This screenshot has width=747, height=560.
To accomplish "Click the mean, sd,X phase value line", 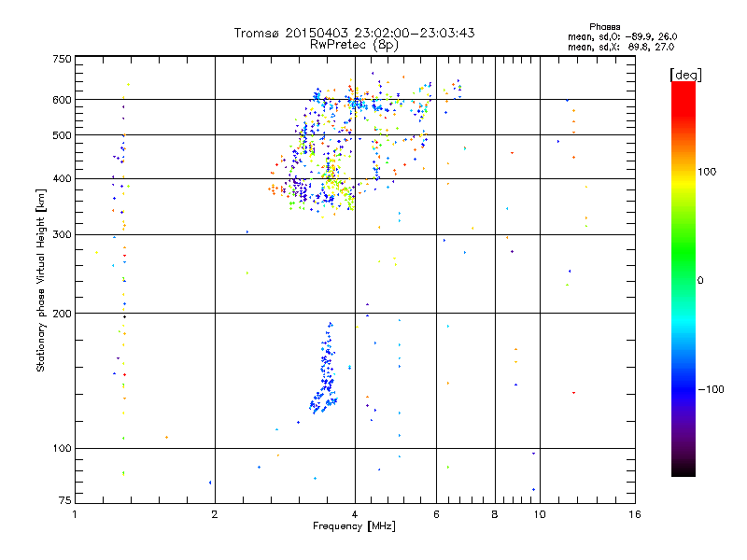I will (x=621, y=47).
